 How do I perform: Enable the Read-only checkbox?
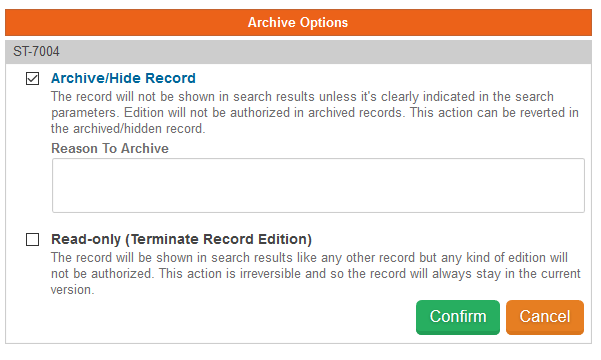(33, 240)
